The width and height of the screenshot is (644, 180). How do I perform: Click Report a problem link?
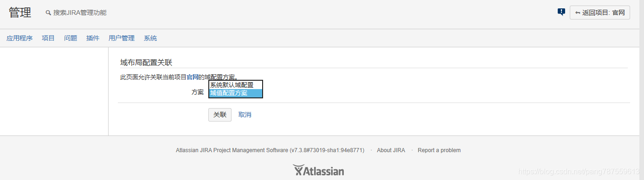[439, 150]
